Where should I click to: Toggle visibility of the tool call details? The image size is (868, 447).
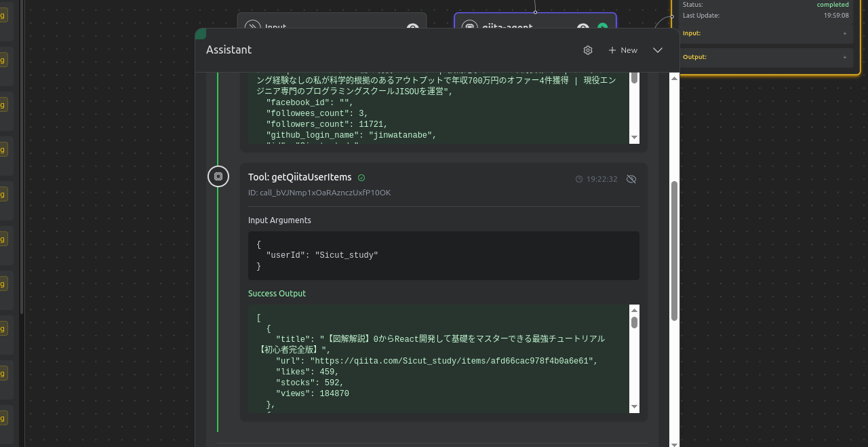coord(631,178)
